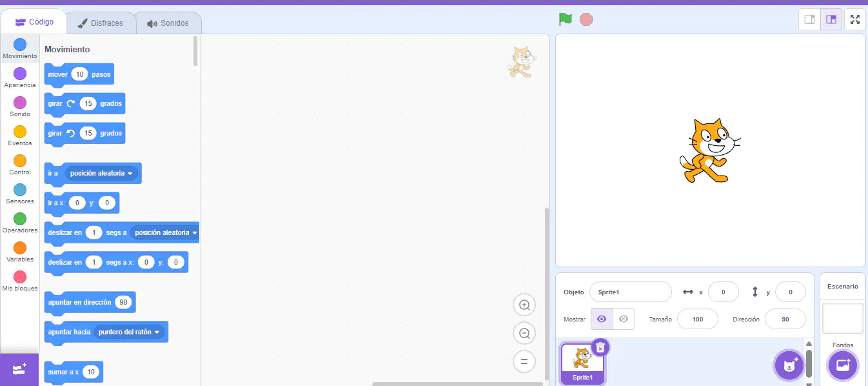Click the Movimiento palette heading
The height and width of the screenshot is (386, 868).
67,49
